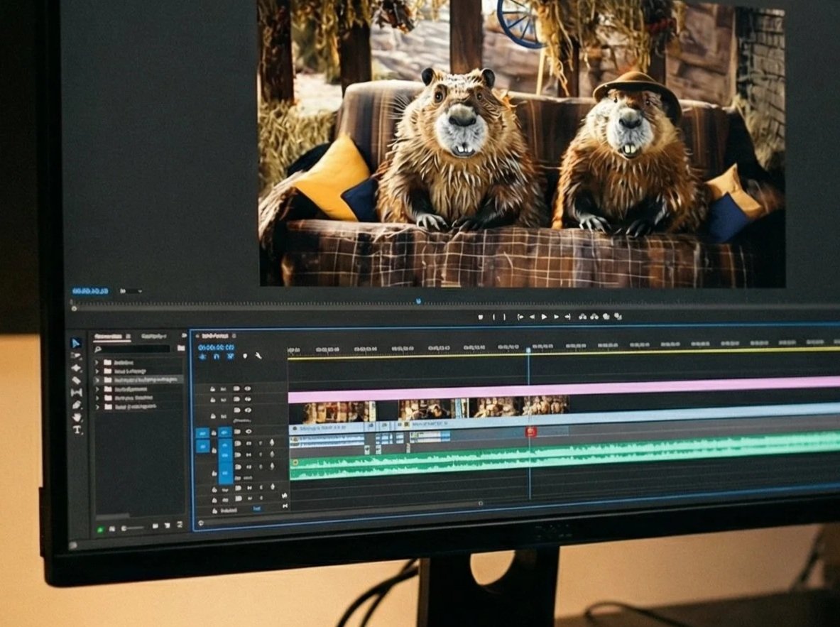The height and width of the screenshot is (627, 840).
Task: Expand the first folder in the project panel
Action: pos(97,362)
